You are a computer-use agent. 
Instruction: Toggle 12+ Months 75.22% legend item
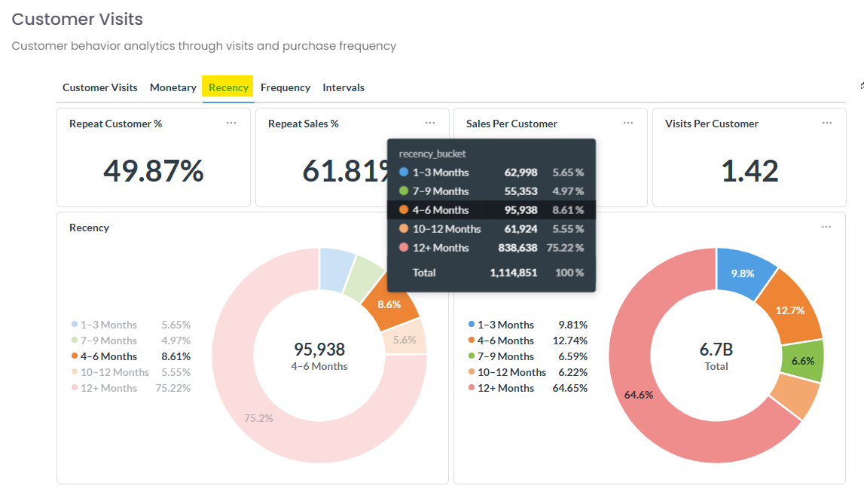[130, 388]
